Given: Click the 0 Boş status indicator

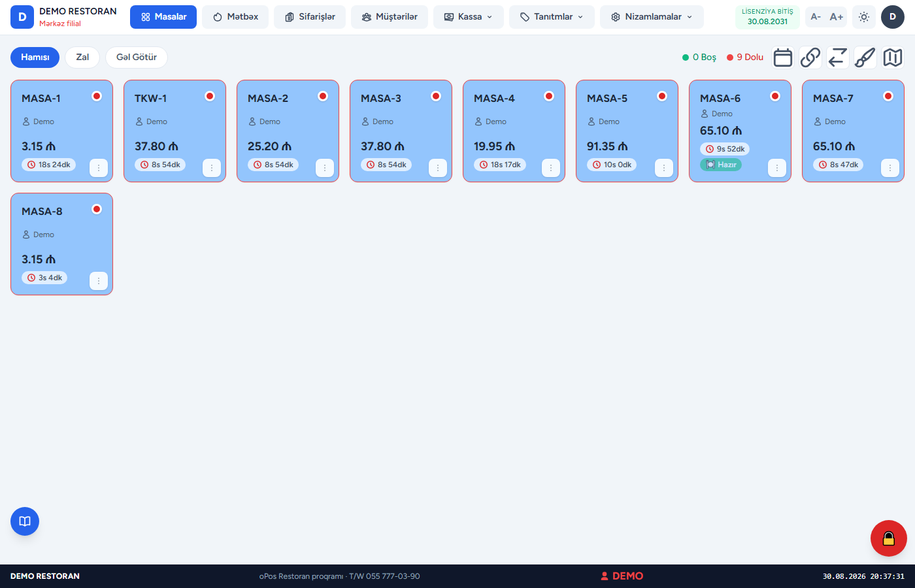Looking at the screenshot, I should tap(699, 57).
